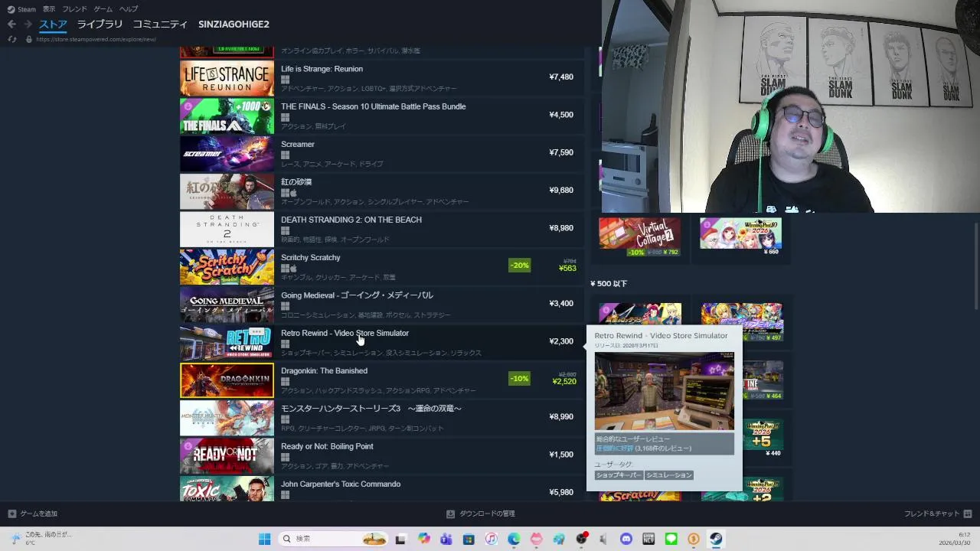This screenshot has height=551, width=980.
Task: Click the ¥ 500 以下 heading
Action: pos(609,284)
